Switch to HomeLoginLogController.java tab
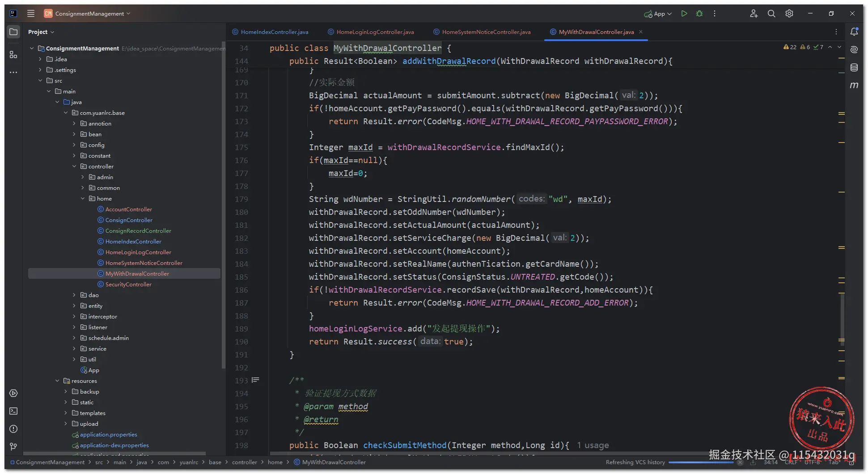Image resolution: width=868 pixels, height=474 pixels. 371,32
